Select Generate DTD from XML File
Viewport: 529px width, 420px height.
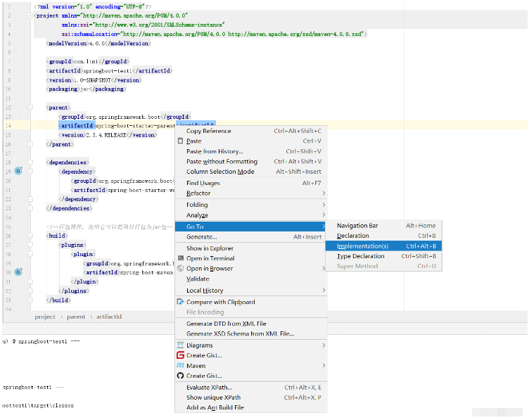(x=251, y=324)
